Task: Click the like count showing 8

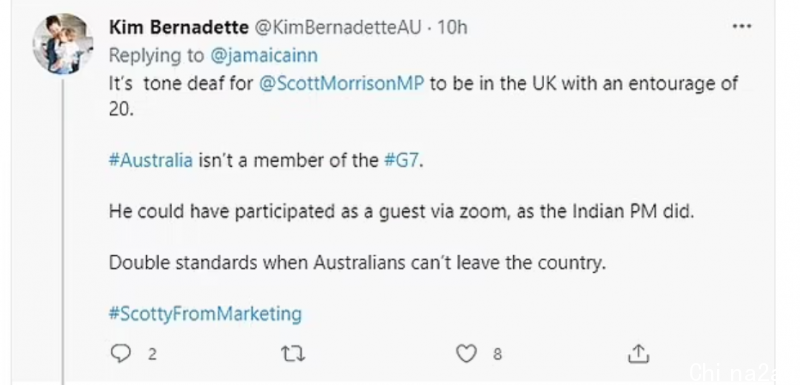Action: [497, 354]
